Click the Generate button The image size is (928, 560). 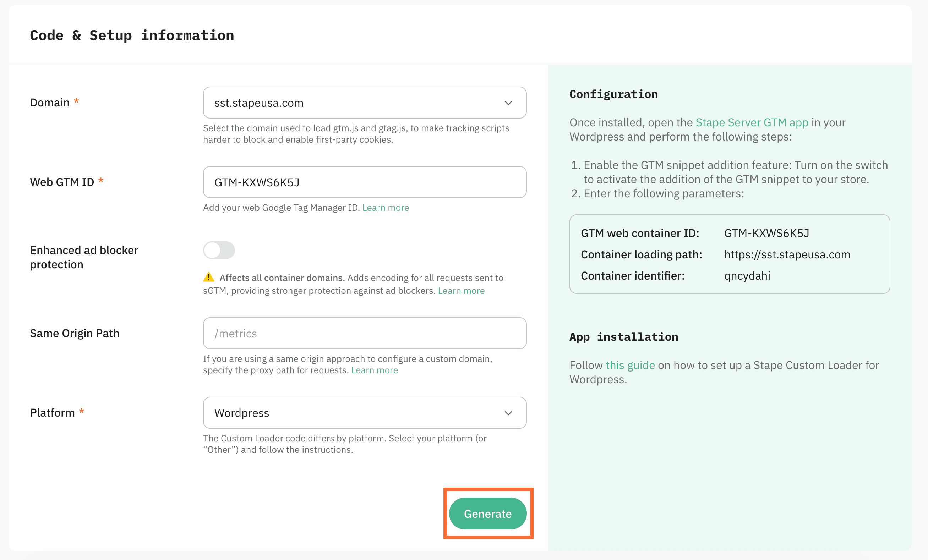click(488, 513)
